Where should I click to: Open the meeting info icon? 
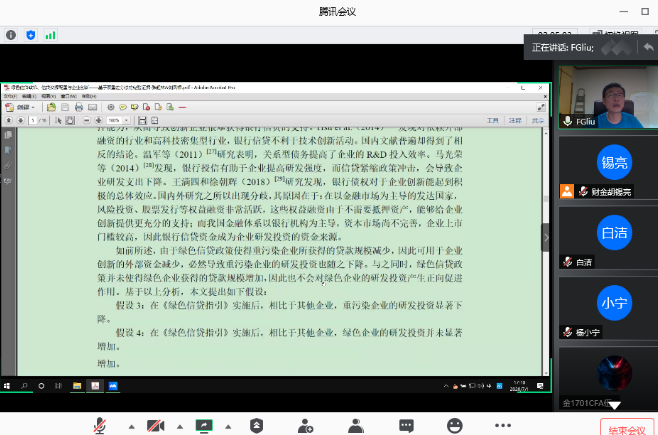(x=11, y=35)
